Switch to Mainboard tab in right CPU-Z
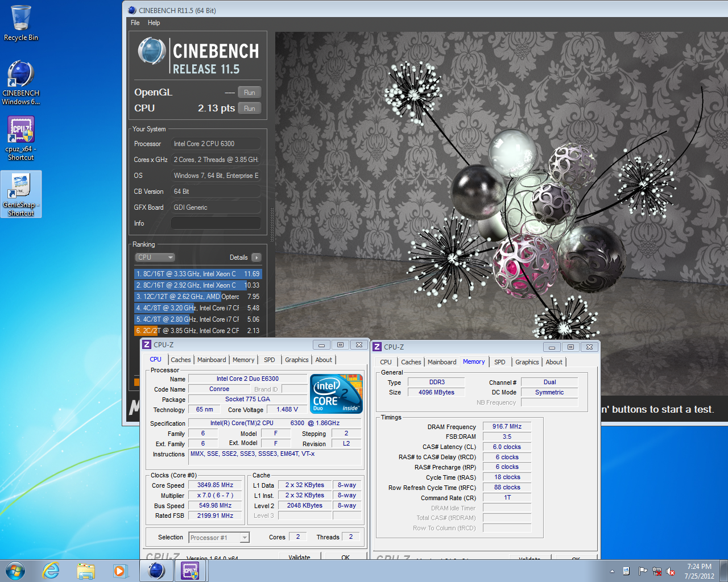The height and width of the screenshot is (582, 728). click(442, 362)
